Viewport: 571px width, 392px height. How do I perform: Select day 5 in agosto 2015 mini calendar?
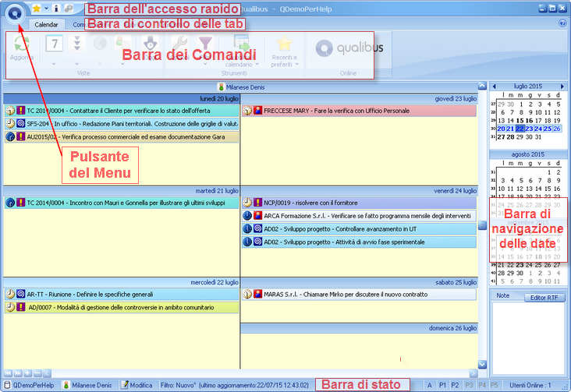click(x=521, y=181)
